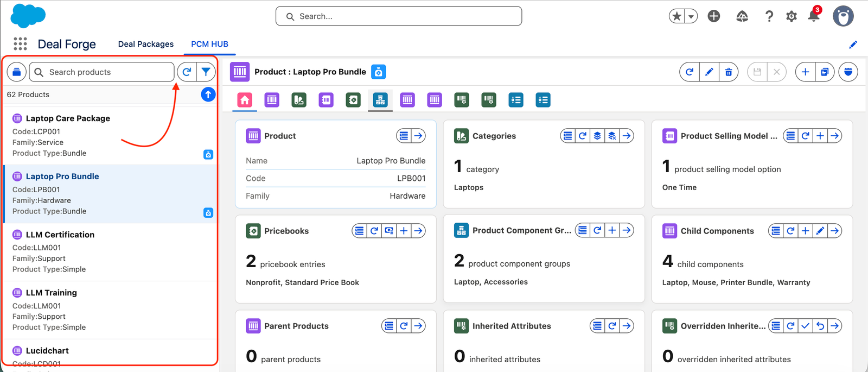Show list view in Product card
The width and height of the screenshot is (868, 372).
[x=404, y=136]
